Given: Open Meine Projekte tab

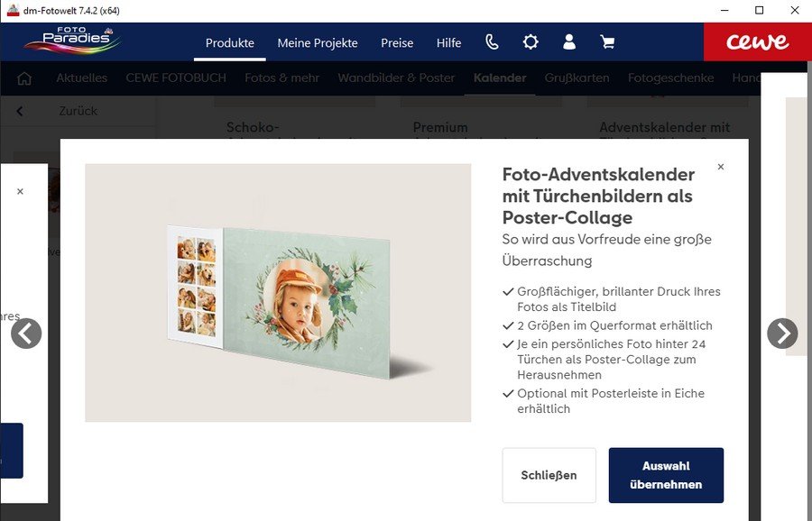Looking at the screenshot, I should click(318, 43).
